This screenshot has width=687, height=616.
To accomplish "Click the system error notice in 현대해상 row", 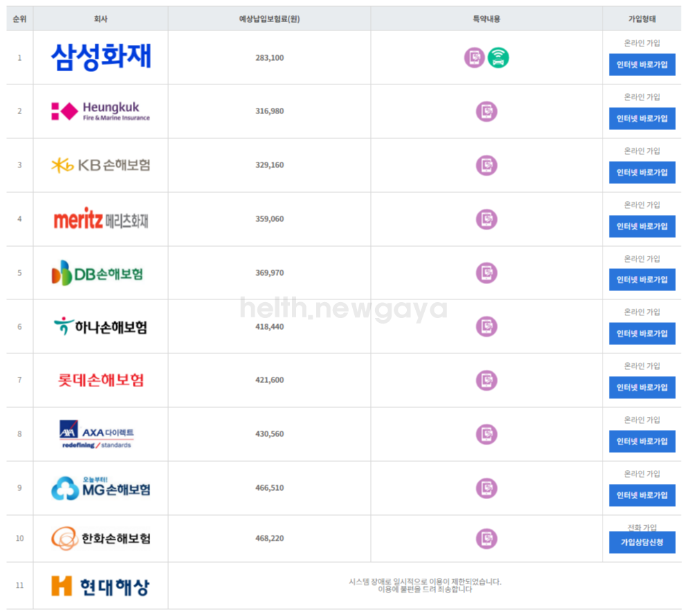I will (x=425, y=586).
